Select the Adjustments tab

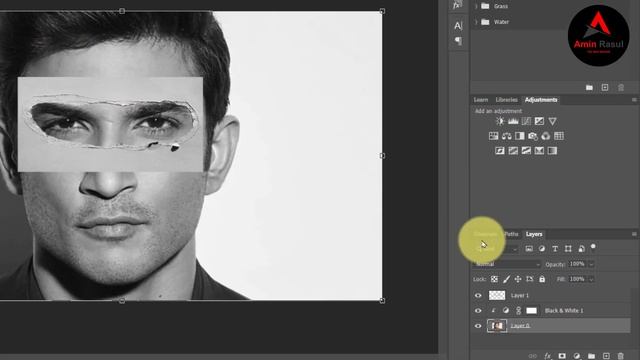tap(541, 100)
